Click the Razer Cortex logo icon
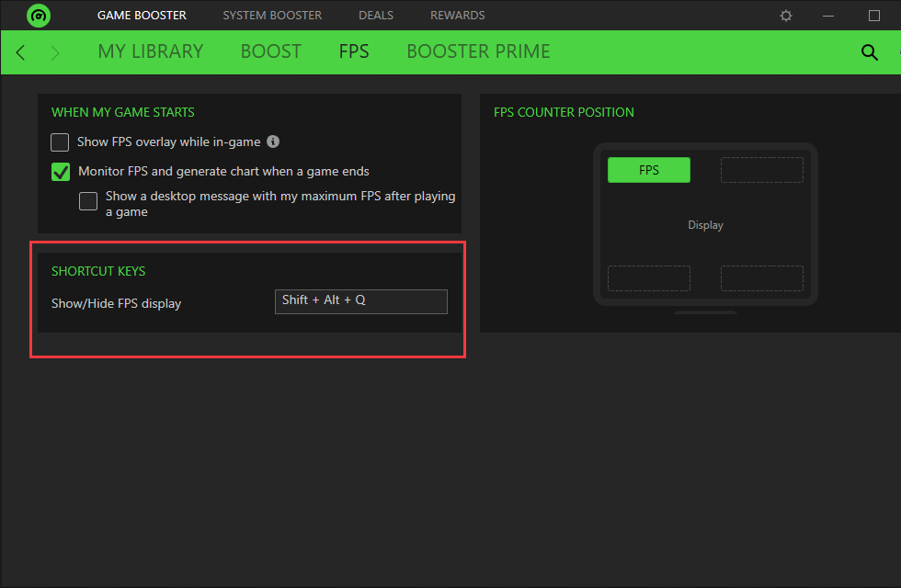Image resolution: width=901 pixels, height=588 pixels. coord(39,16)
